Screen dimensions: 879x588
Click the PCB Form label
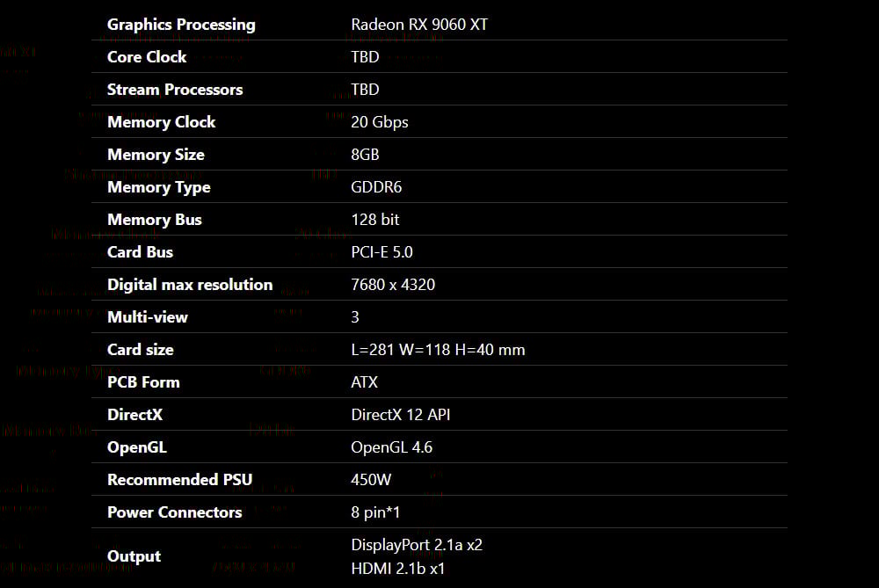coord(143,382)
